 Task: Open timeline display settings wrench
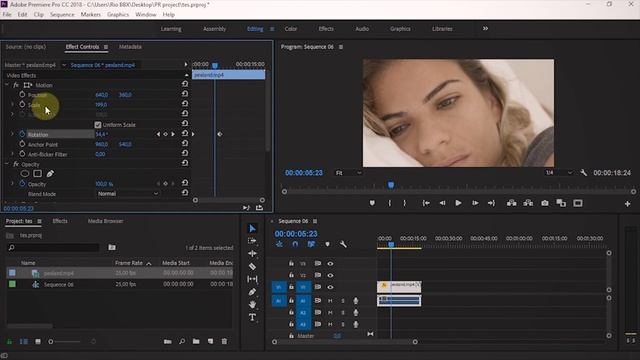pyautogui.click(x=343, y=244)
